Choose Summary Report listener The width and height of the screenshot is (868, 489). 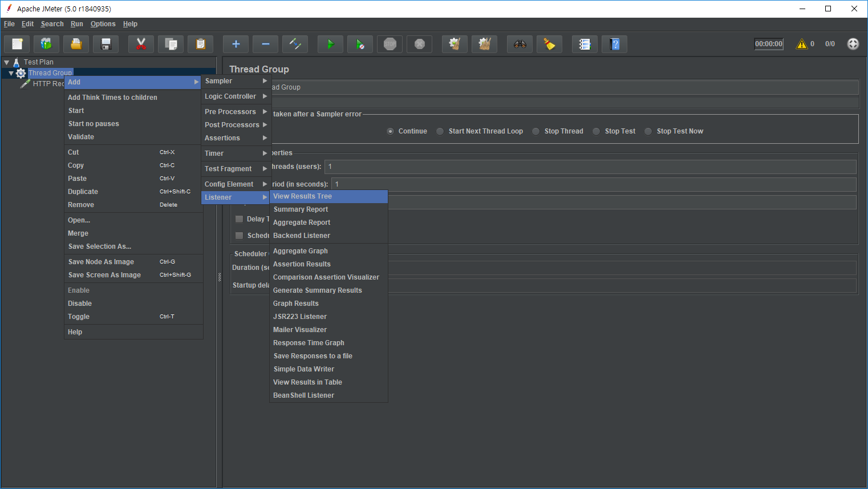[328, 209]
